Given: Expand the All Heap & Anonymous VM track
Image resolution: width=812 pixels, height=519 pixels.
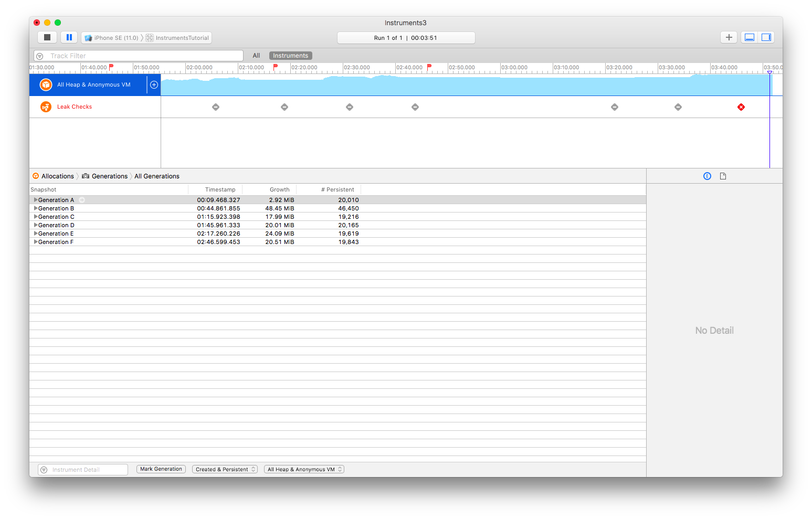Looking at the screenshot, I should pyautogui.click(x=154, y=84).
